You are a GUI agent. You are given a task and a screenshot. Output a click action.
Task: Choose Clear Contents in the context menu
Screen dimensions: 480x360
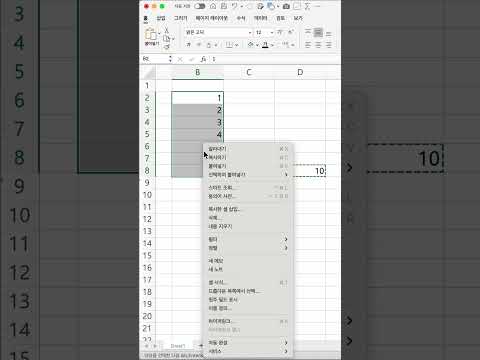coord(248,226)
